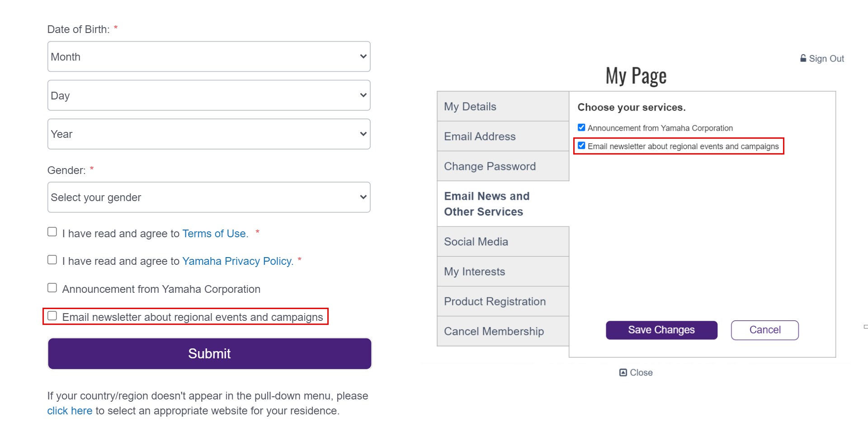Uncheck Email newsletter option on My Page
Screen dimensions: 868x446
(x=581, y=146)
